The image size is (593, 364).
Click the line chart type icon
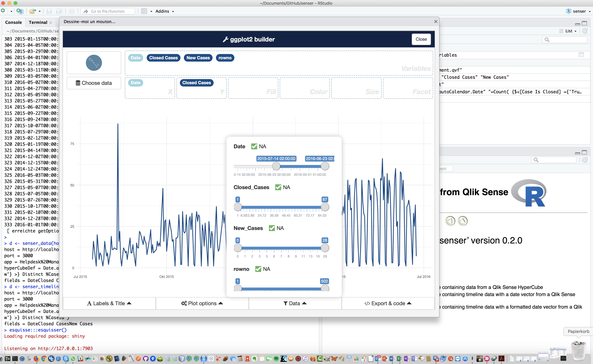94,63
